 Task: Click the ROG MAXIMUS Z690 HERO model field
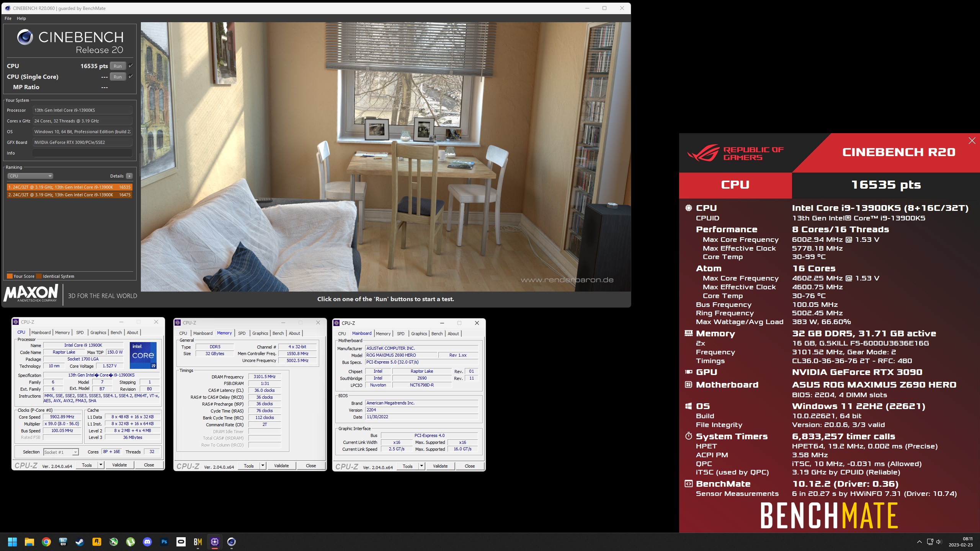pos(400,355)
